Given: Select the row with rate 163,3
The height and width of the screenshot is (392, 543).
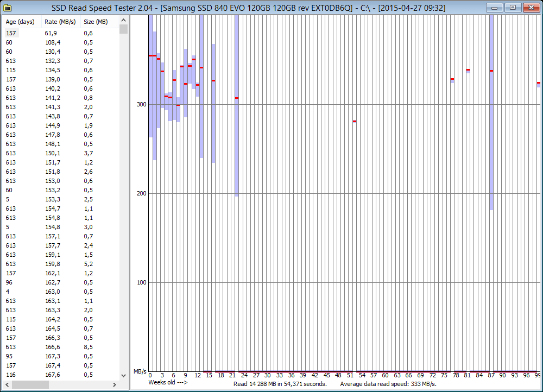Looking at the screenshot, I should click(x=61, y=310).
